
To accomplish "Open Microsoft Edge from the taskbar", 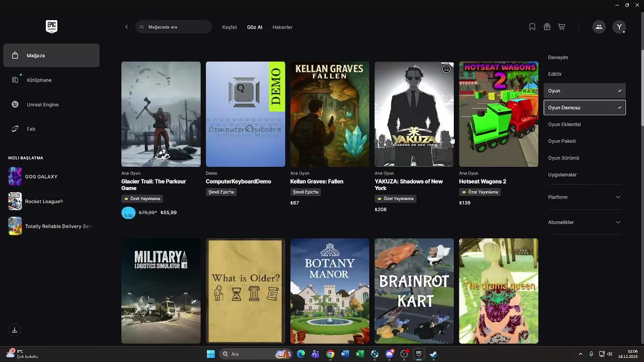I will click(x=301, y=354).
